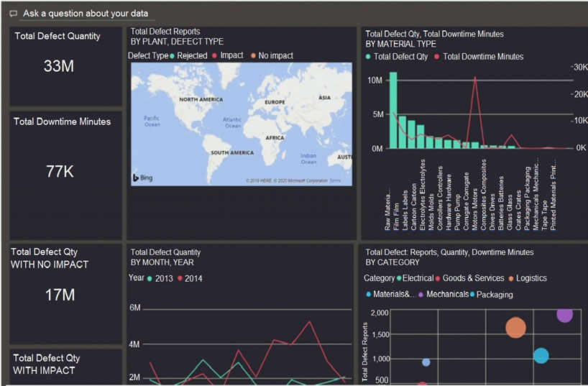Open the Total Downtime Minutes 77K tile

[66, 171]
